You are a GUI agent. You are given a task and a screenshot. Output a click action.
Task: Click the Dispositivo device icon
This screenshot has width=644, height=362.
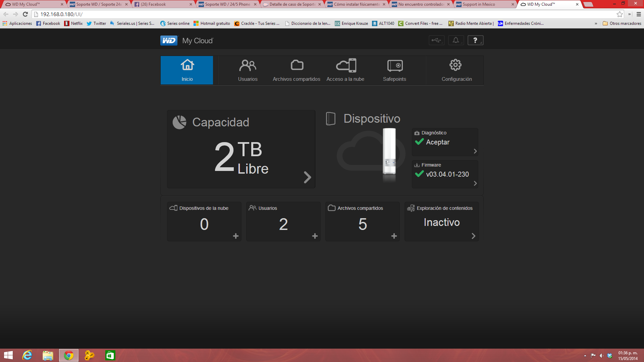331,119
